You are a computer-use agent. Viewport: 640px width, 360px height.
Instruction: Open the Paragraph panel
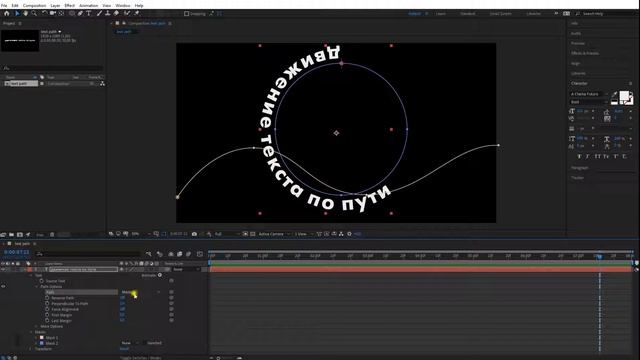(580, 168)
